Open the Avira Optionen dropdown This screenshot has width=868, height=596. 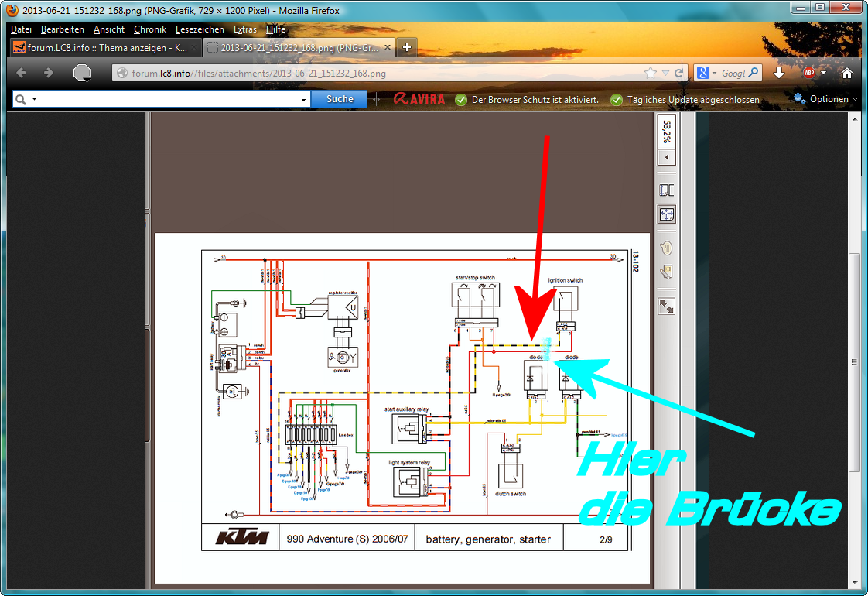(825, 99)
